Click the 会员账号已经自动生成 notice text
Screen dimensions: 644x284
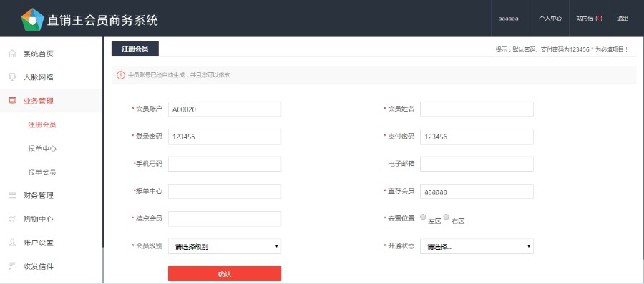179,75
